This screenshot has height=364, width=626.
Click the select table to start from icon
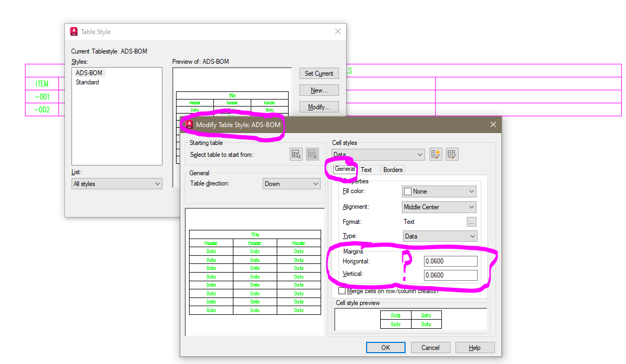(x=296, y=154)
